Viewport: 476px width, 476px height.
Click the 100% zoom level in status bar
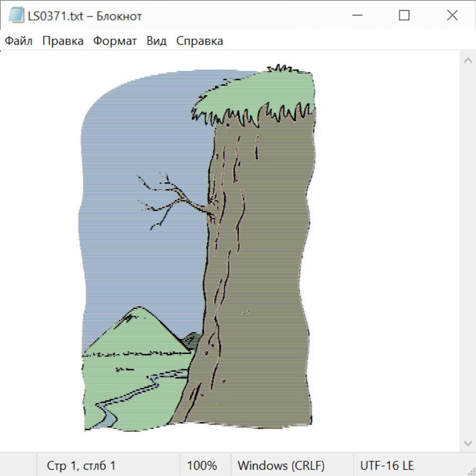pyautogui.click(x=202, y=465)
